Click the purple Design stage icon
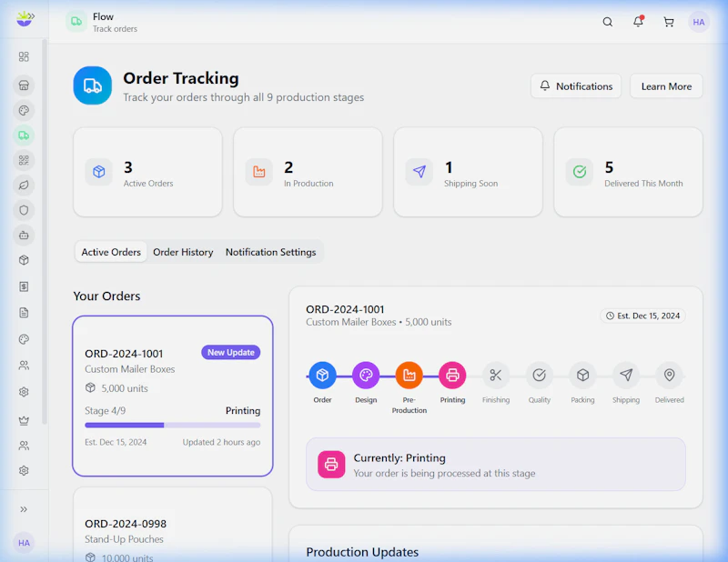The height and width of the screenshot is (562, 728). pos(366,375)
